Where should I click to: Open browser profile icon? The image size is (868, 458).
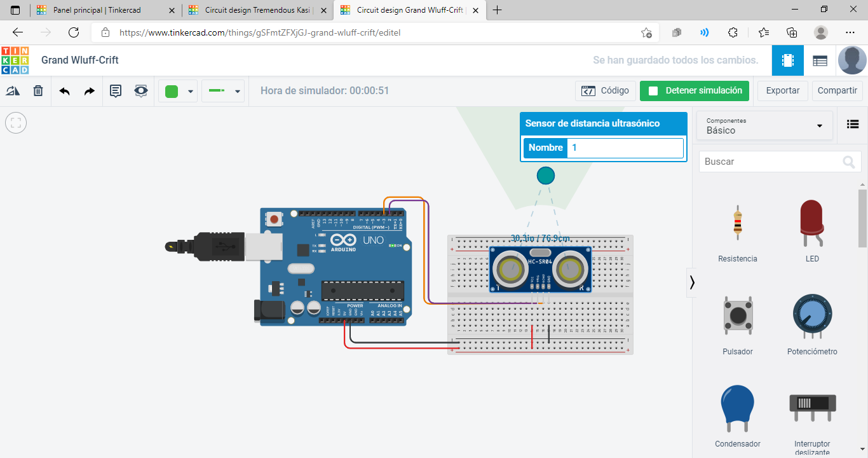pyautogui.click(x=821, y=32)
